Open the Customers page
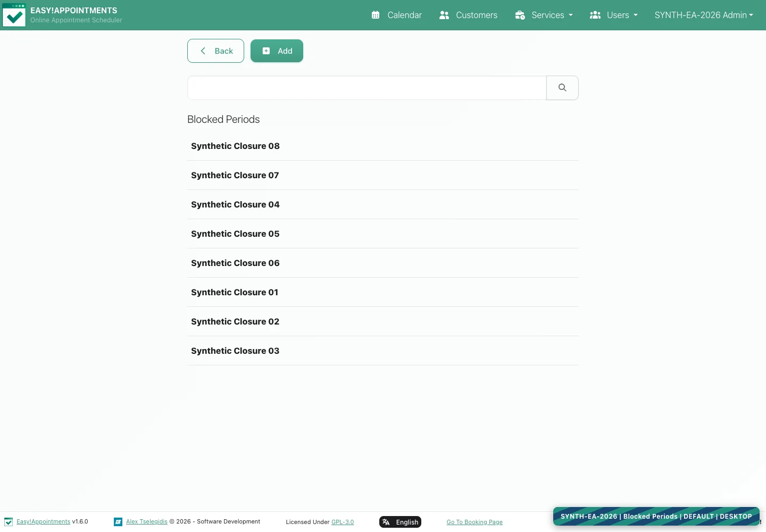Image resolution: width=766 pixels, height=532 pixels. click(469, 15)
